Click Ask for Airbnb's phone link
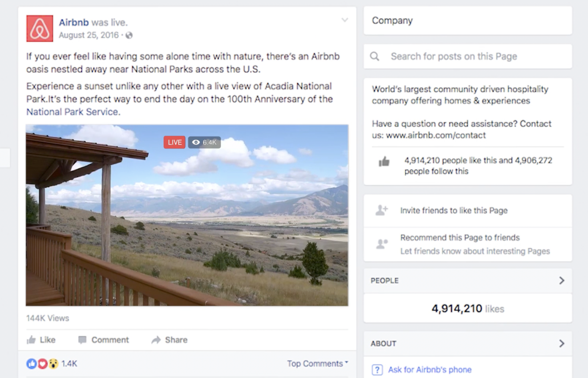The height and width of the screenshot is (378, 588). [430, 370]
